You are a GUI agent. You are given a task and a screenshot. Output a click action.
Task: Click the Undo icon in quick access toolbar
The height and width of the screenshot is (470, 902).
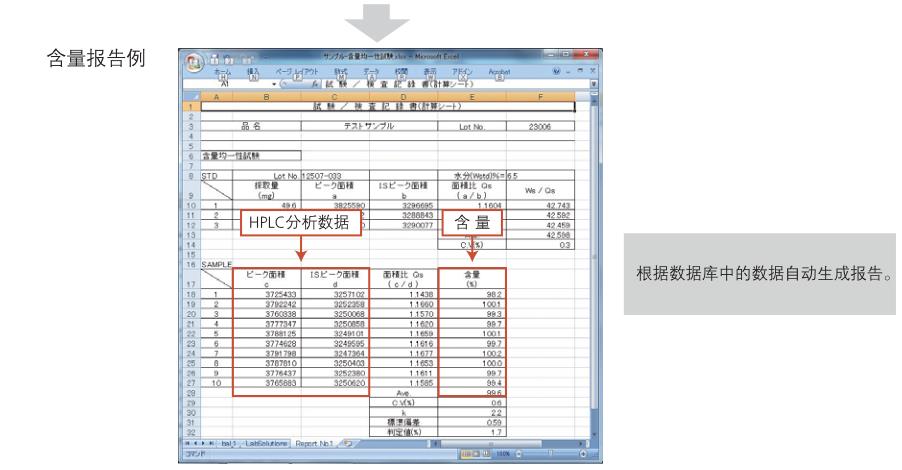point(227,58)
